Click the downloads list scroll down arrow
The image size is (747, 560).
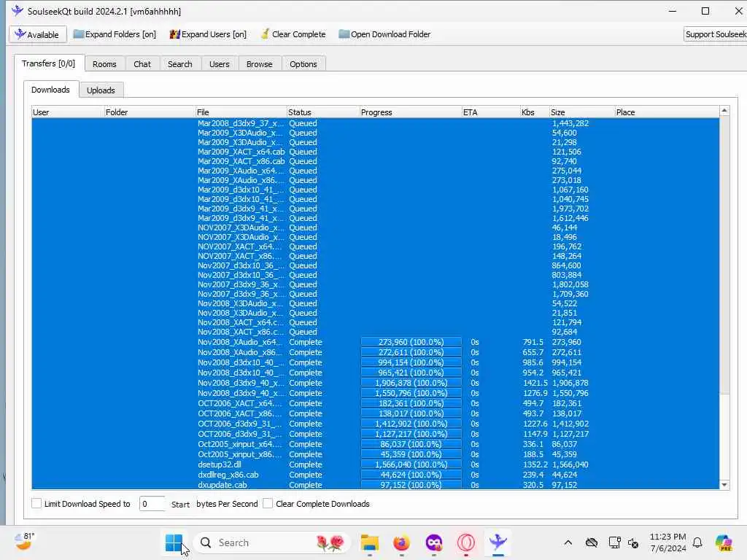pos(724,485)
